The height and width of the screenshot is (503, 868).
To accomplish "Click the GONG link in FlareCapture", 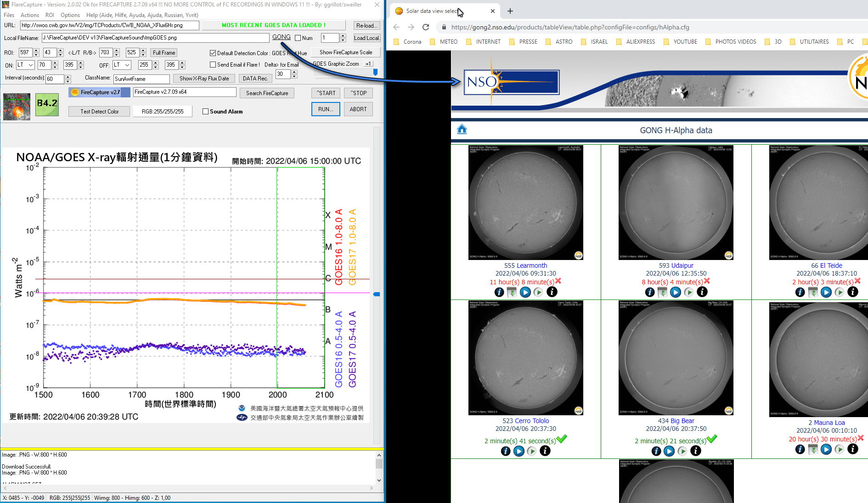I will [x=282, y=37].
